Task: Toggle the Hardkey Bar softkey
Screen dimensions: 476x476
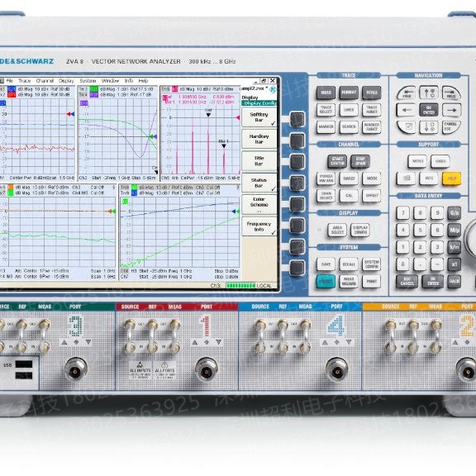Action: tap(259, 140)
